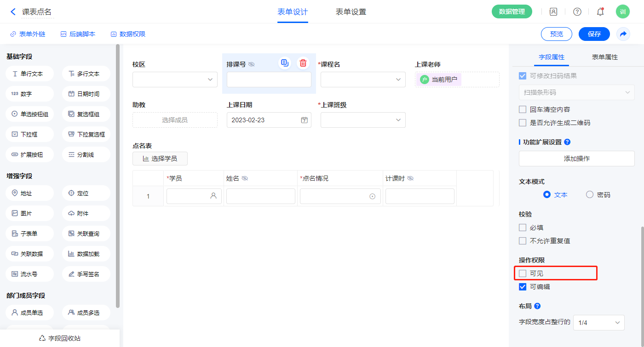
Task: Open the 字段宽度占整行的 1/4 dropdown
Action: click(x=598, y=323)
